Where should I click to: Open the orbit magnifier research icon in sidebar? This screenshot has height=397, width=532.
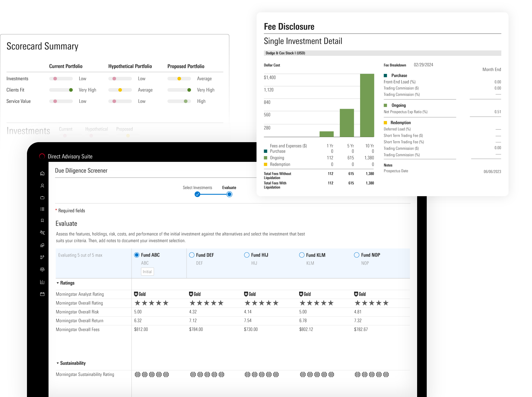point(42,233)
